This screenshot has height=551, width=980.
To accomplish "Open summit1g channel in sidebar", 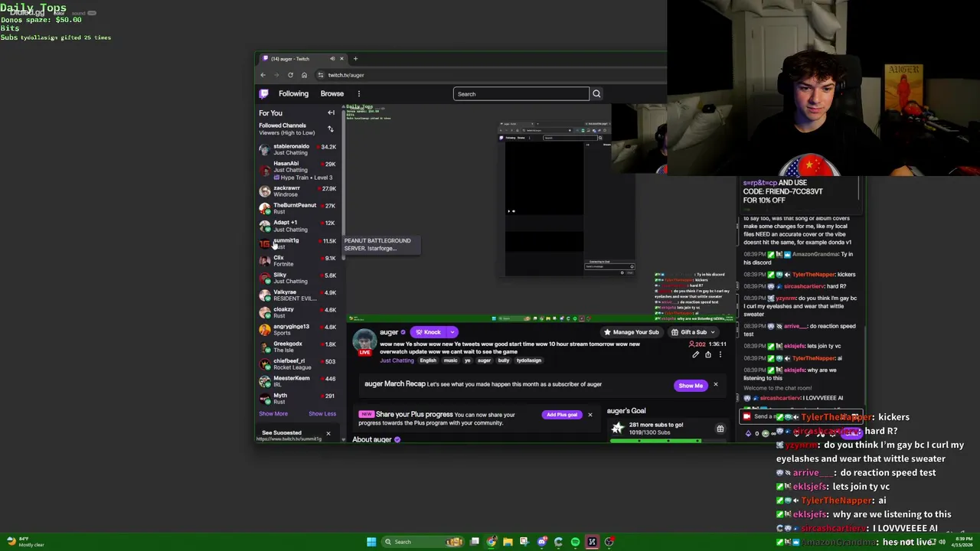I will [x=298, y=243].
